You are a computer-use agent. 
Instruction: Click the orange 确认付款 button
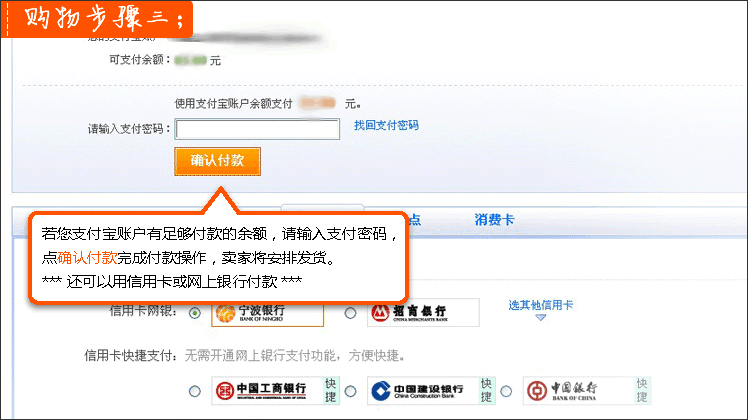[218, 161]
